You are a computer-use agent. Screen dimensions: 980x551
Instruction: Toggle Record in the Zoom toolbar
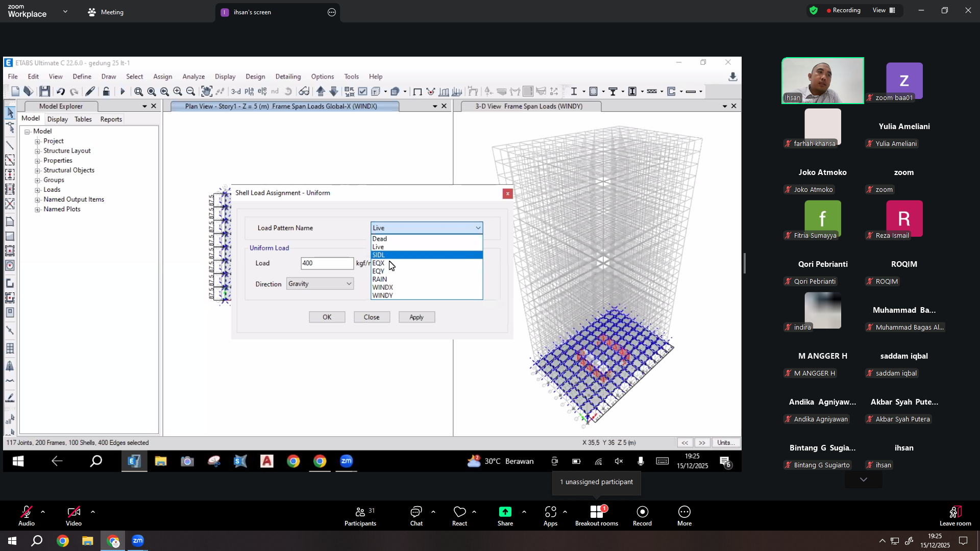coord(642,516)
